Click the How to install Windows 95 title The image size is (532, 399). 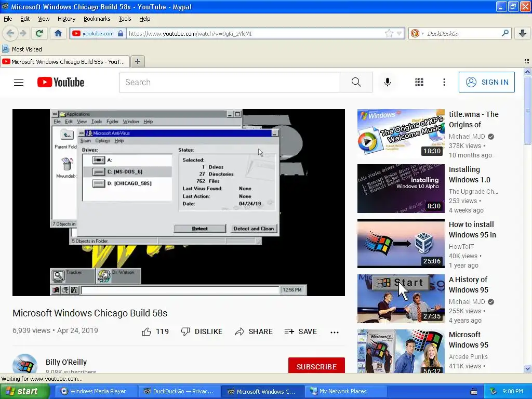472,230
